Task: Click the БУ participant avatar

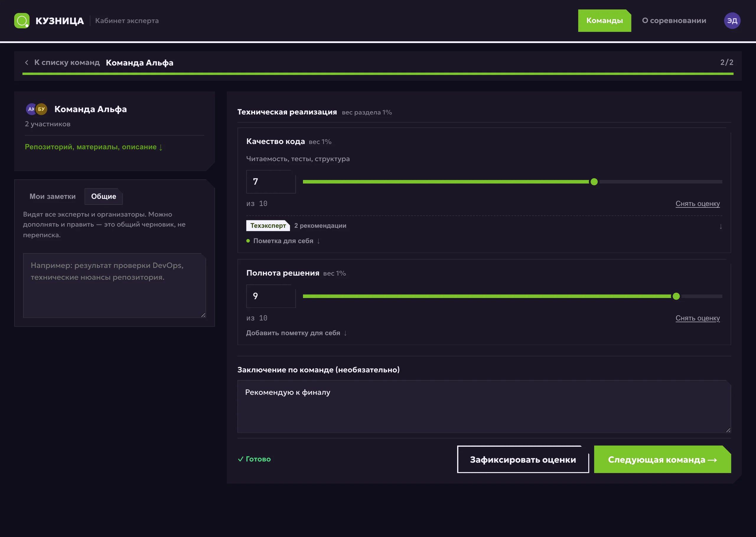Action: click(x=41, y=109)
